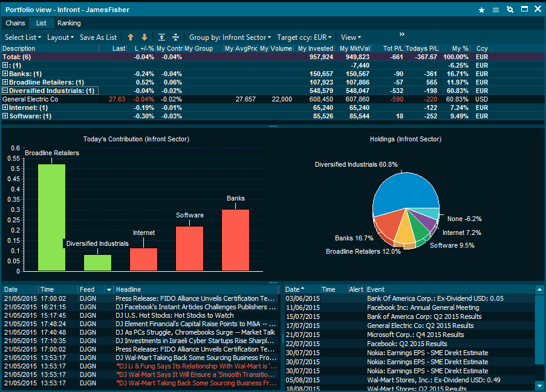Open the Layout dropdown menu
546x392 pixels.
[60, 37]
